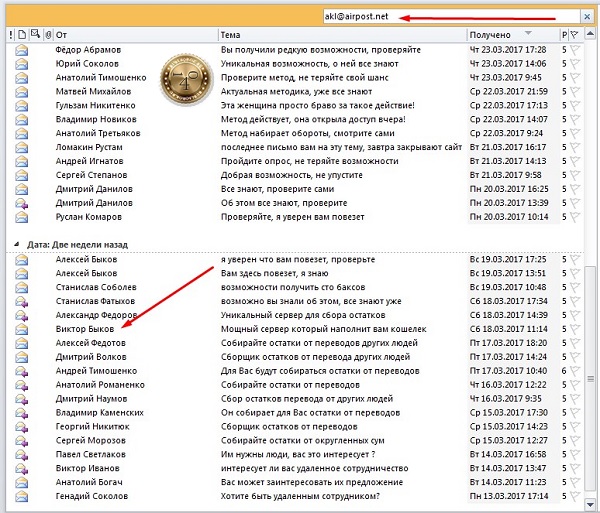Open 'Все знают, проверите сами' email
The height and width of the screenshot is (513, 600).
[277, 189]
